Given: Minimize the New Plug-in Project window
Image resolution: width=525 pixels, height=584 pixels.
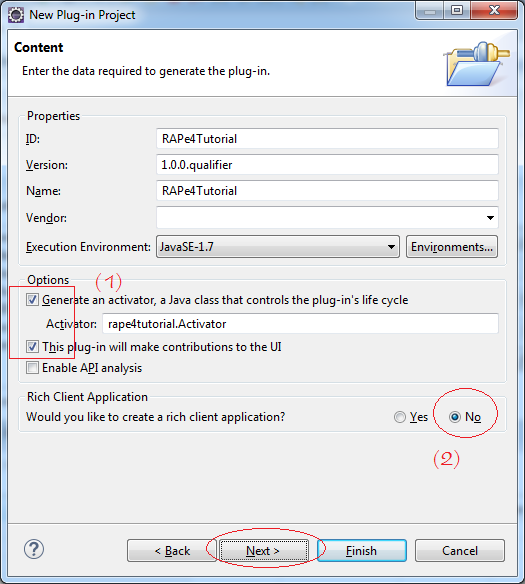Looking at the screenshot, I should [x=430, y=11].
